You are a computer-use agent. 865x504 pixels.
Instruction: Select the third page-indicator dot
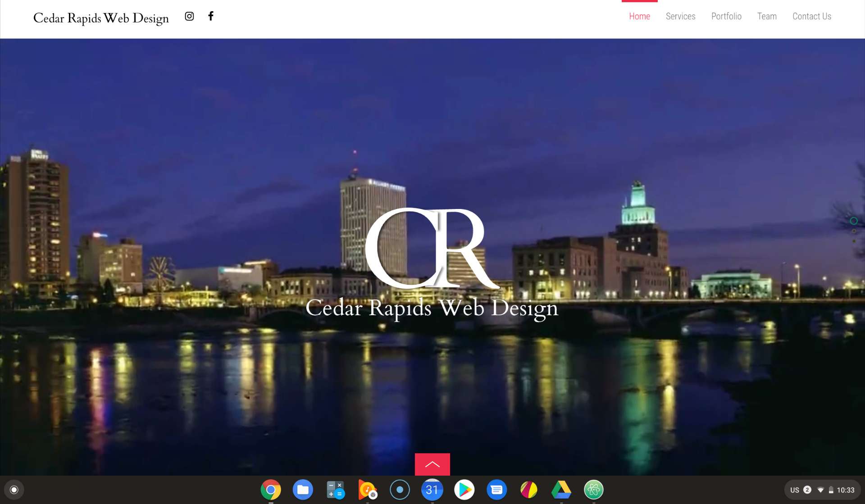(854, 241)
